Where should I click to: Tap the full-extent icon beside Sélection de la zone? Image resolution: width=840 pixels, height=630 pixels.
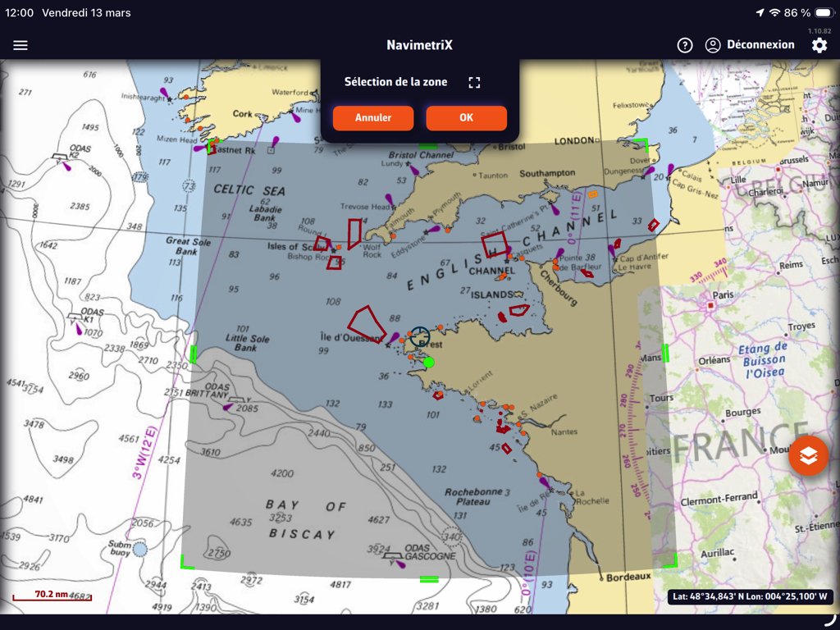pos(474,82)
